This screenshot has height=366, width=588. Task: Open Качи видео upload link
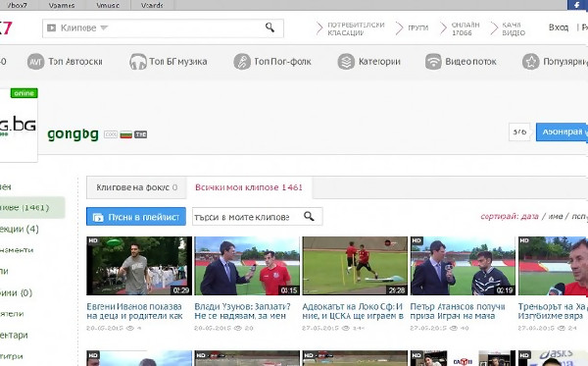click(x=514, y=28)
